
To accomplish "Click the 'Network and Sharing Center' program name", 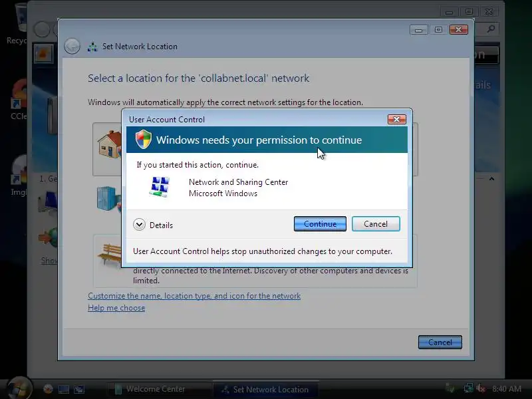I will [x=238, y=182].
